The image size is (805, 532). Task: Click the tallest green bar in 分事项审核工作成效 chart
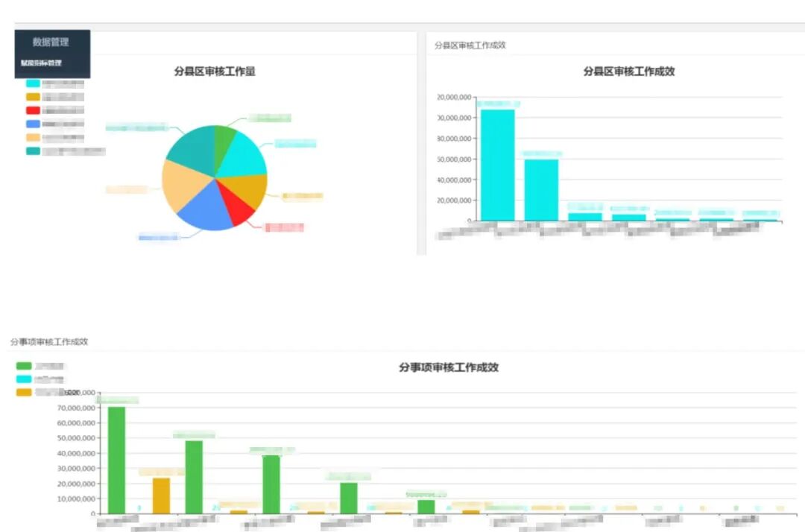point(116,459)
